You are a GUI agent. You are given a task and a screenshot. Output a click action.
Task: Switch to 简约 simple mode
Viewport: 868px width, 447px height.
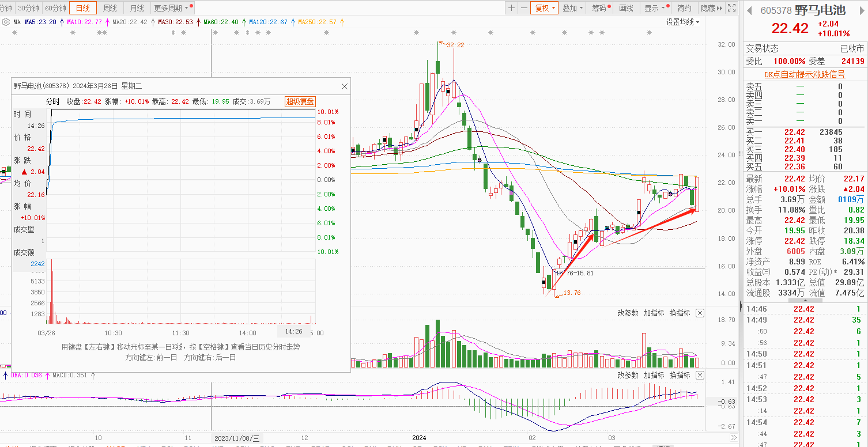[684, 8]
